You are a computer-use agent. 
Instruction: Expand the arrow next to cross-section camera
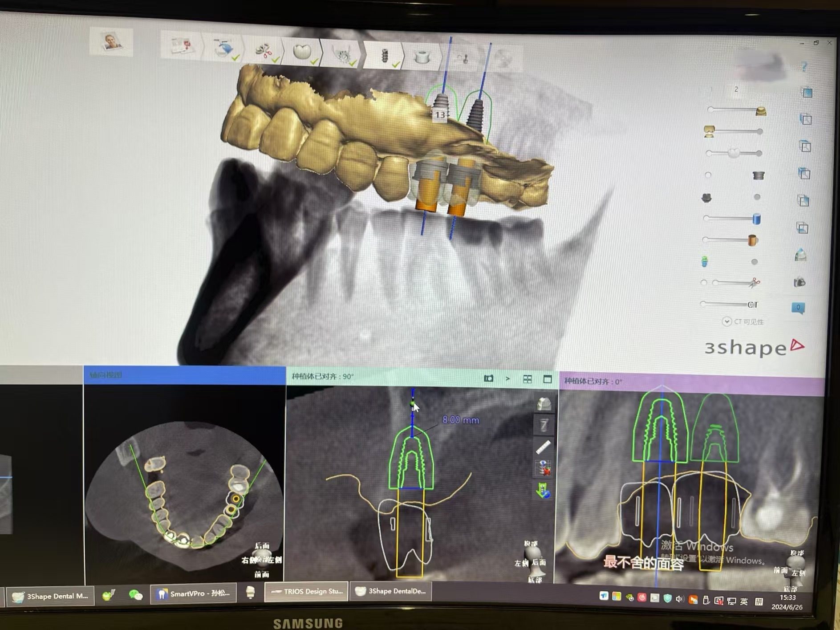tap(508, 378)
